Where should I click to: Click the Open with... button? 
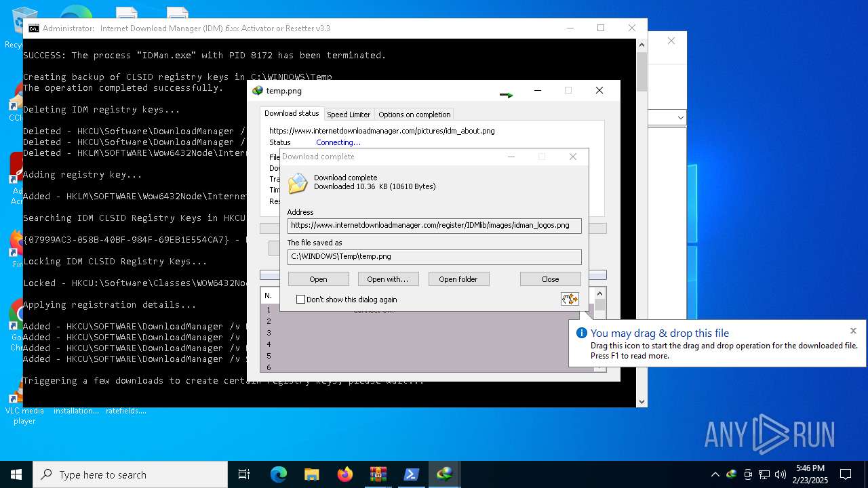[387, 279]
